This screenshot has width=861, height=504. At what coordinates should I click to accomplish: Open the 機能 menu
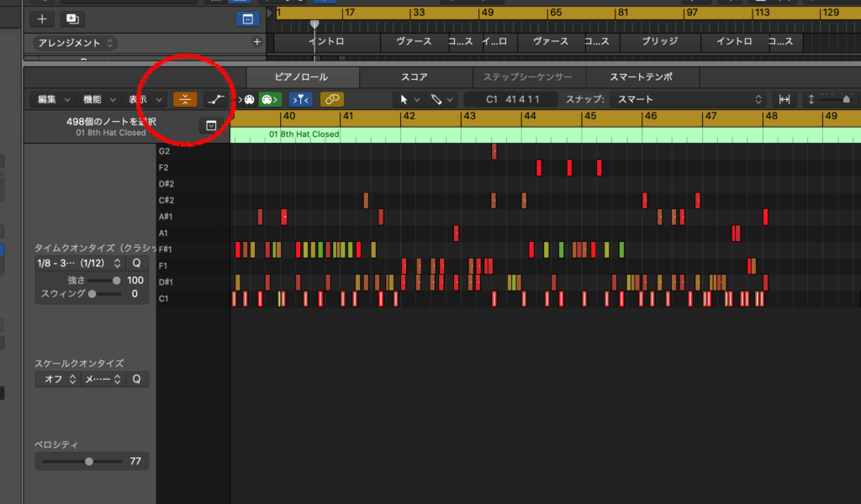coord(99,99)
